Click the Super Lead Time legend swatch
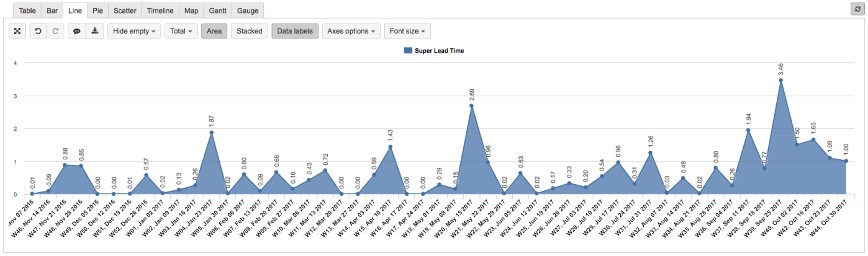Viewport: 868px width, 256px height. click(408, 51)
